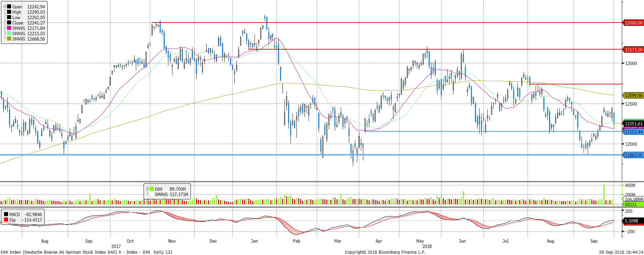Click the 12599.96 olive SMAVG price tag
Viewport: 644px width, 255px height.
pos(633,95)
